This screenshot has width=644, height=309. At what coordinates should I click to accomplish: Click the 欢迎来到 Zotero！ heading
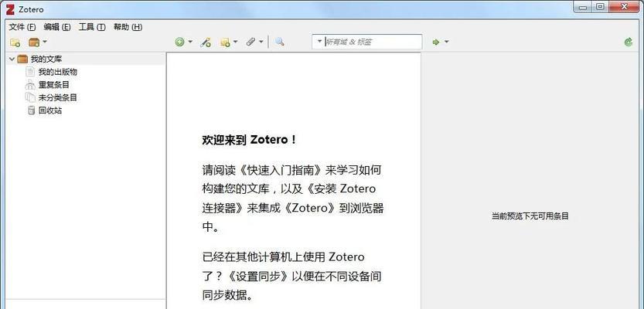point(249,140)
